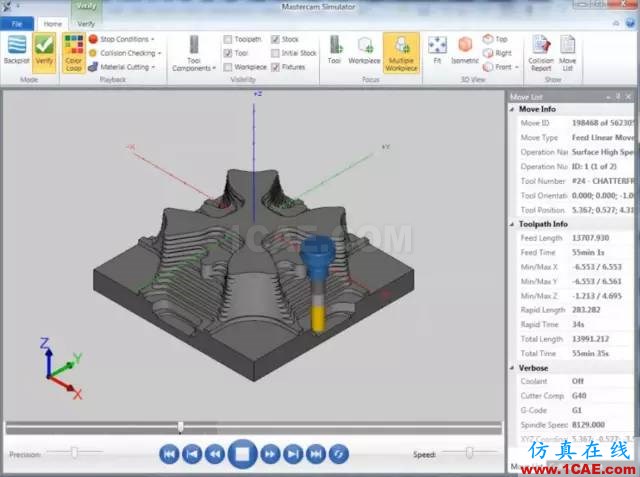Click the Stop Conditions red icon

93,39
